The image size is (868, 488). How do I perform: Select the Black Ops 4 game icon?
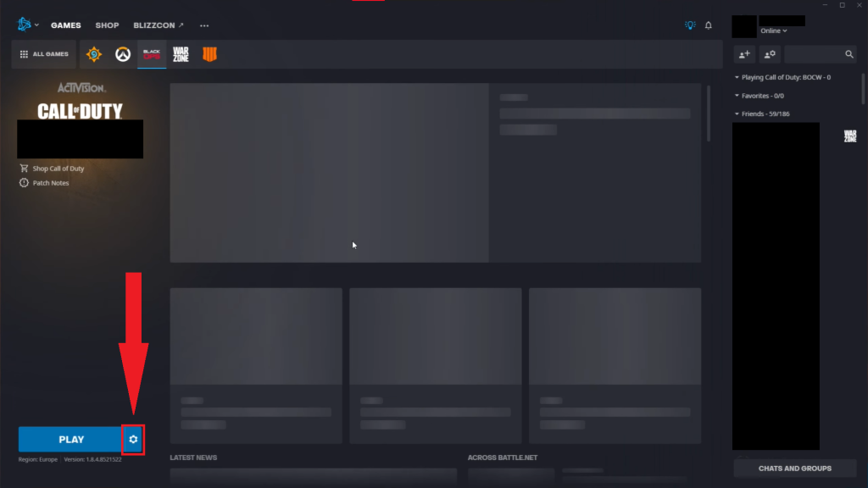tap(210, 54)
